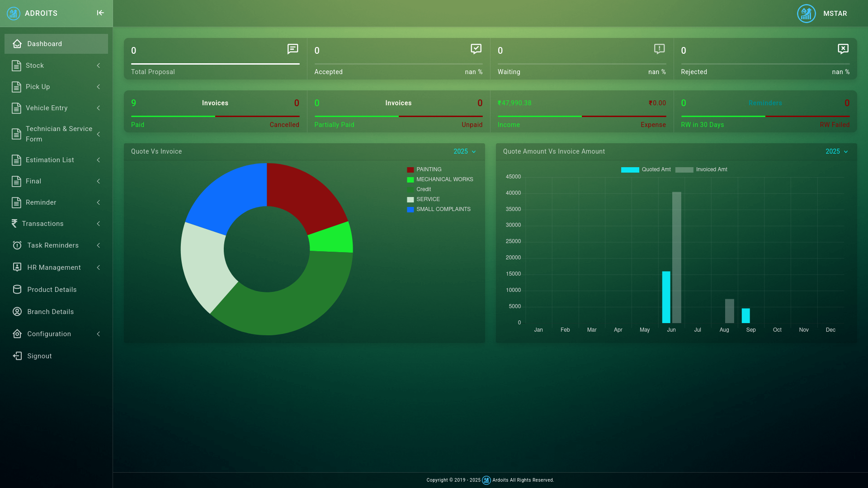Click the Product Details database icon
Viewport: 868px width, 488px height.
[17, 290]
